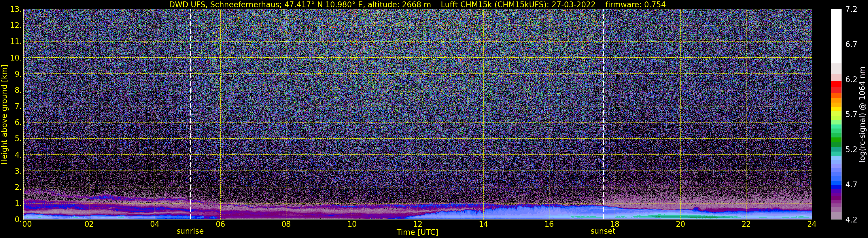The height and width of the screenshot is (238, 868).
Task: Click the '14' tick on the time axis
Action: coord(483,224)
